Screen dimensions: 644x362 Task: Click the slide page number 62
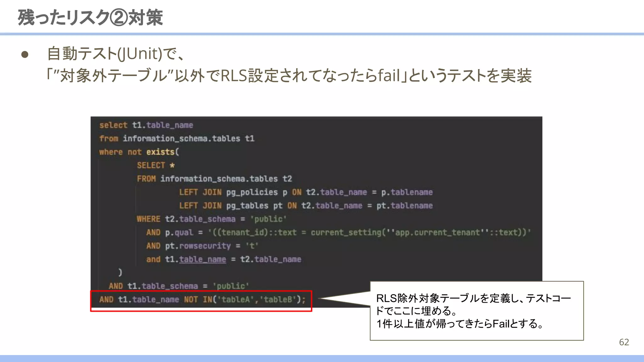624,342
